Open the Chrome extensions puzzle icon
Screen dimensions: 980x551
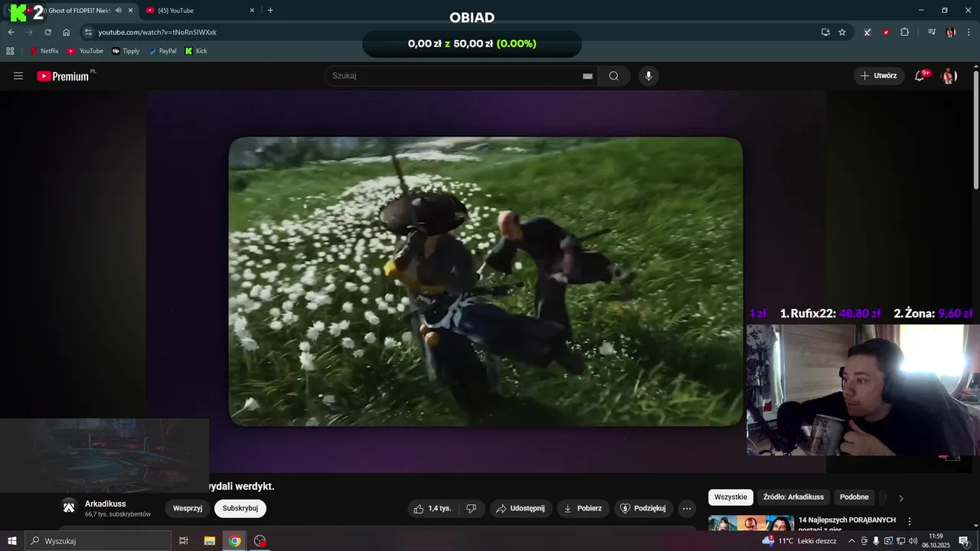(x=905, y=32)
